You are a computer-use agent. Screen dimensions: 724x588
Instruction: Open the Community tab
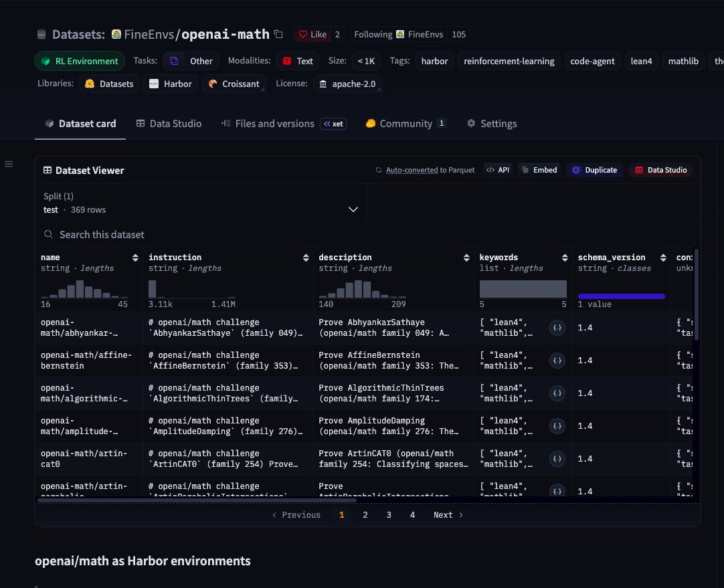[405, 124]
